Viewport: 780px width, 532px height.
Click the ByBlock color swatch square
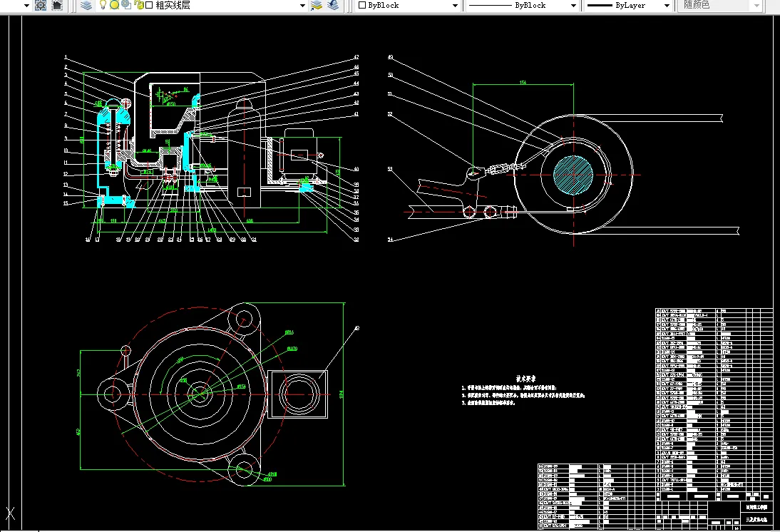point(362,5)
